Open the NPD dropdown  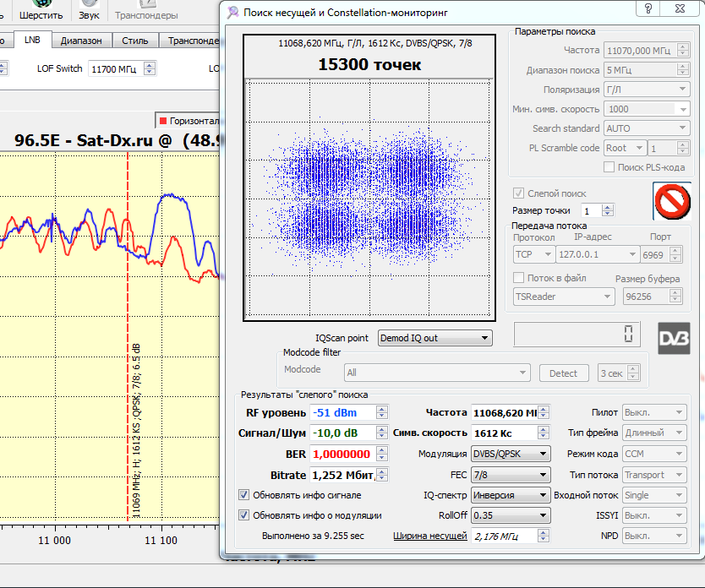click(x=654, y=536)
